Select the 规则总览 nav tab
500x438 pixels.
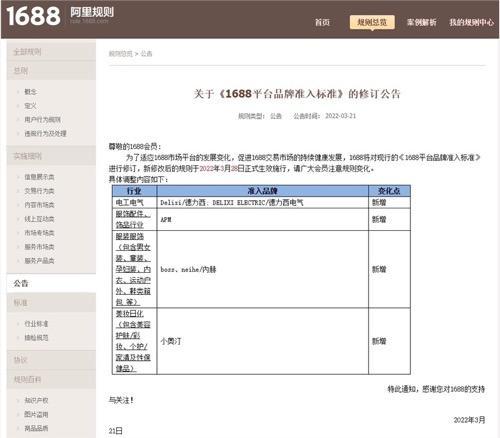[372, 22]
